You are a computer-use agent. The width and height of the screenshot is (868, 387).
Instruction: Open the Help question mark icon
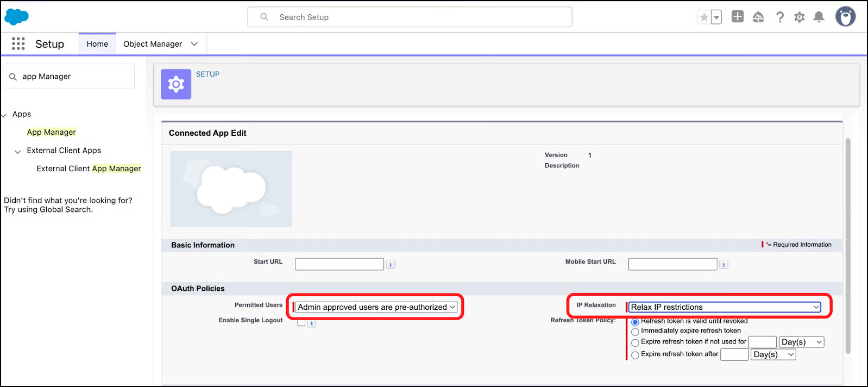click(x=780, y=17)
